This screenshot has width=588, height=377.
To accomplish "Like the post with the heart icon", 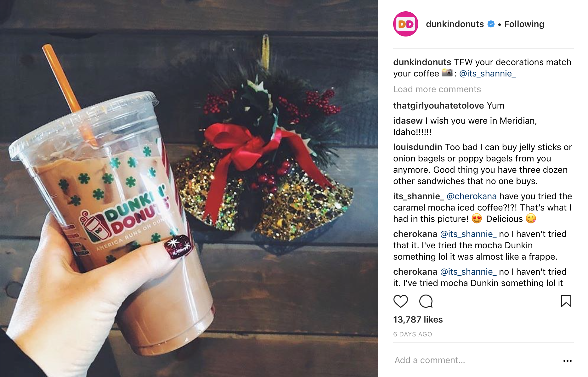I will pos(400,301).
